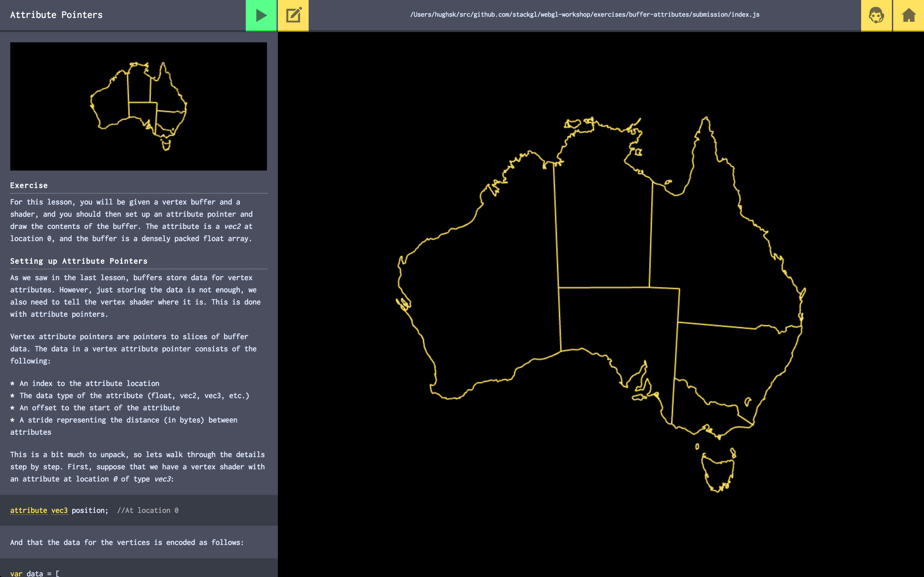Go home via the house icon
This screenshot has width=924, height=577.
(908, 15)
